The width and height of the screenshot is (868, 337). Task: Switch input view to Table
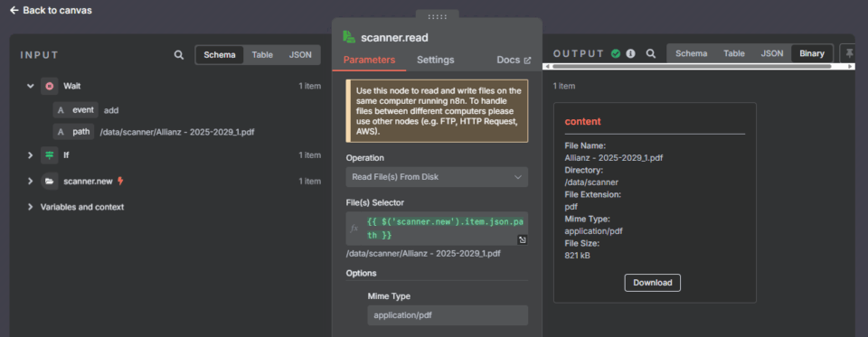point(262,55)
